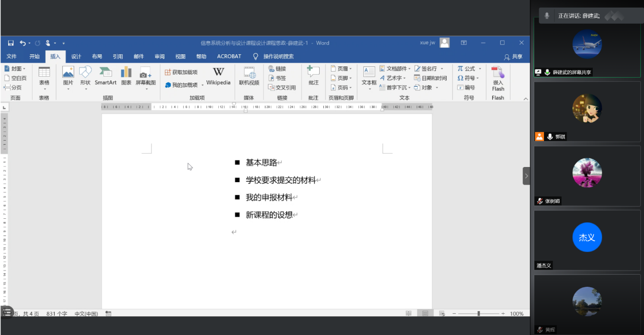Switch to Web Layout view in status bar
The width and height of the screenshot is (644, 335).
point(442,314)
